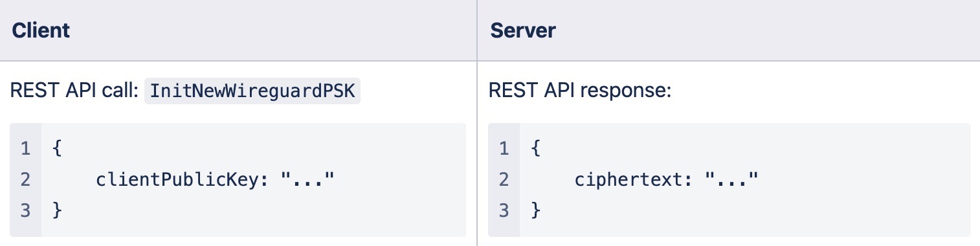Click line number 3 in server code block
Screen dimensions: 980x246
[504, 210]
